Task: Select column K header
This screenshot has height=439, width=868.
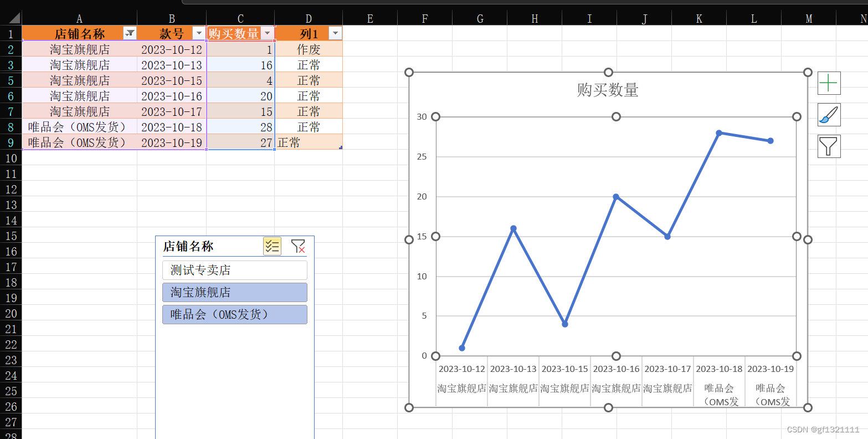Action: 699,19
